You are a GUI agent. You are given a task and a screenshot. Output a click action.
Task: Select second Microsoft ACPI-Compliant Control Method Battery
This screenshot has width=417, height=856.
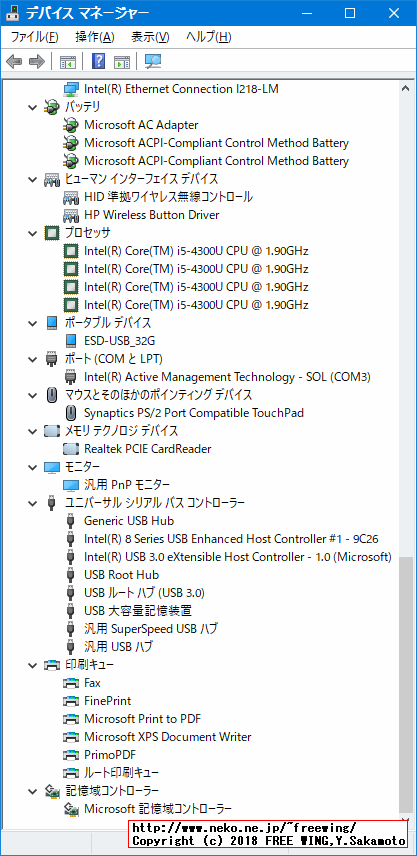pyautogui.click(x=216, y=161)
